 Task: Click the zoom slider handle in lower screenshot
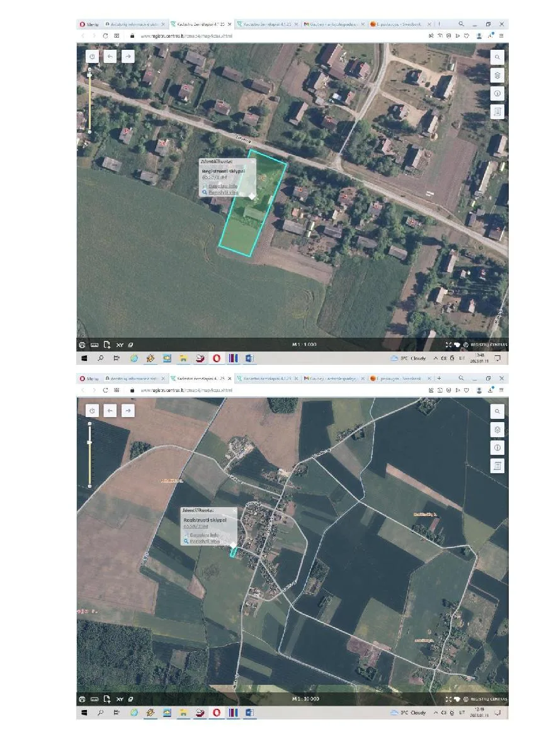pos(89,442)
